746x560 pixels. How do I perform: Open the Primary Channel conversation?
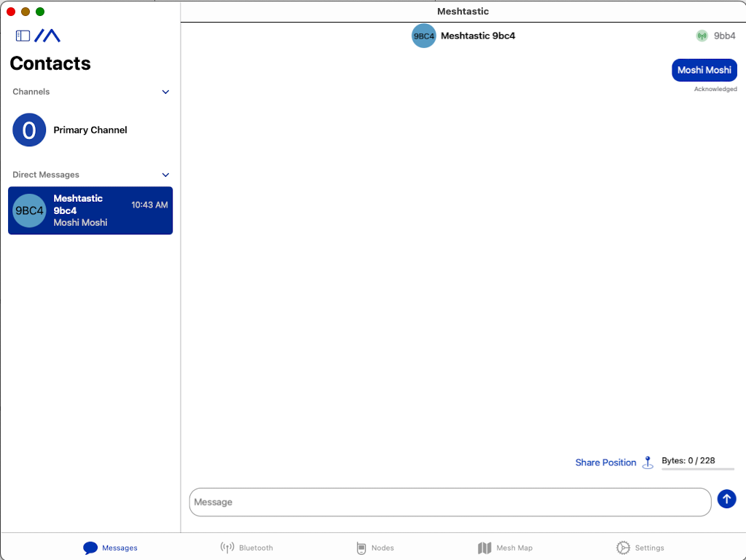pyautogui.click(x=90, y=130)
